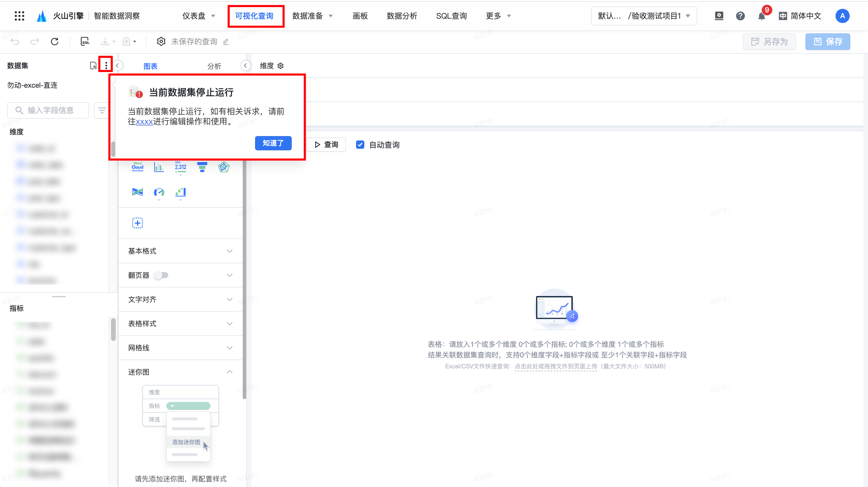Image resolution: width=868 pixels, height=487 pixels.
Task: Click the dashed plus custom chart icon
Action: pyautogui.click(x=138, y=223)
